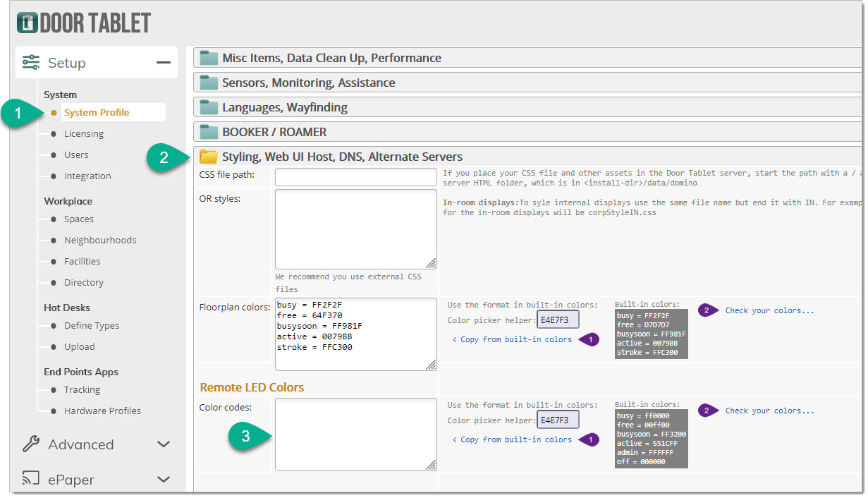Click the CSS file path field
Viewport: 868px width, 498px height.
coord(355,177)
